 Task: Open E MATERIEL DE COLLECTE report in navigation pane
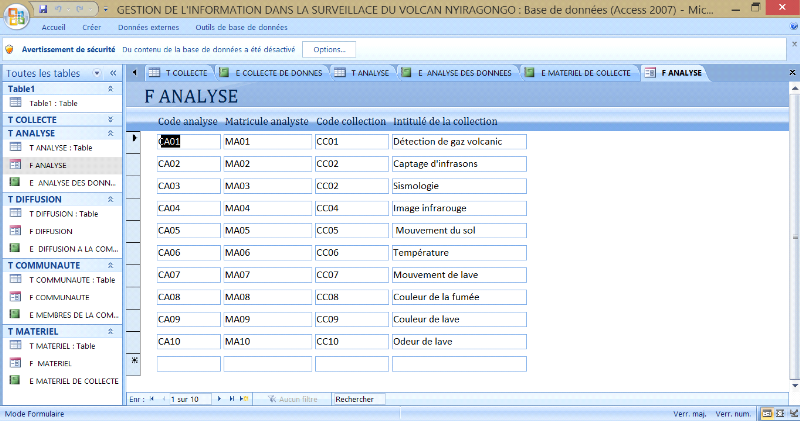tap(73, 380)
